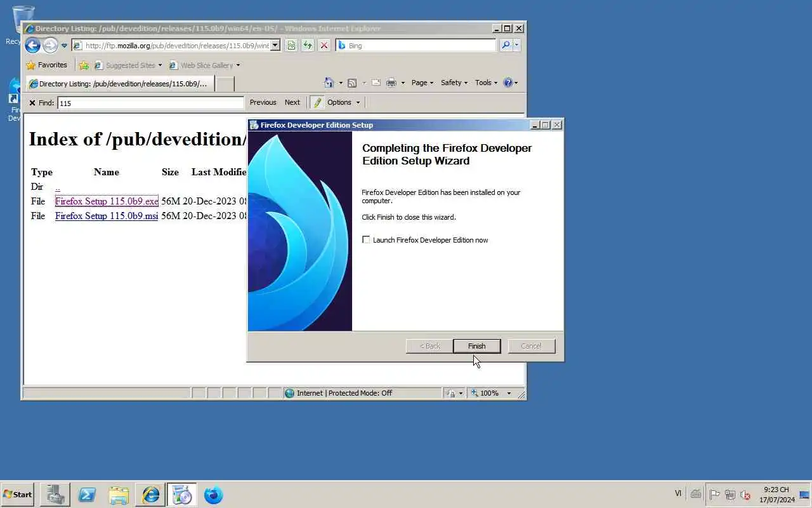Switch to Internet Explorer in taskbar

tap(150, 495)
